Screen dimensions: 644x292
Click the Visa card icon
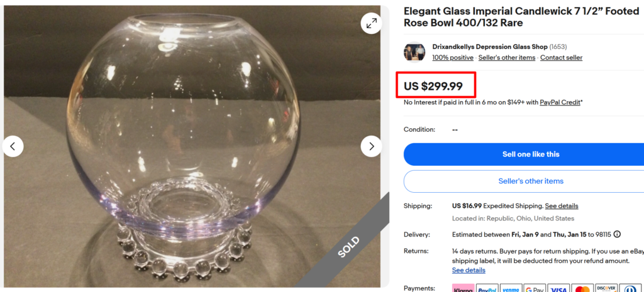[x=558, y=289]
